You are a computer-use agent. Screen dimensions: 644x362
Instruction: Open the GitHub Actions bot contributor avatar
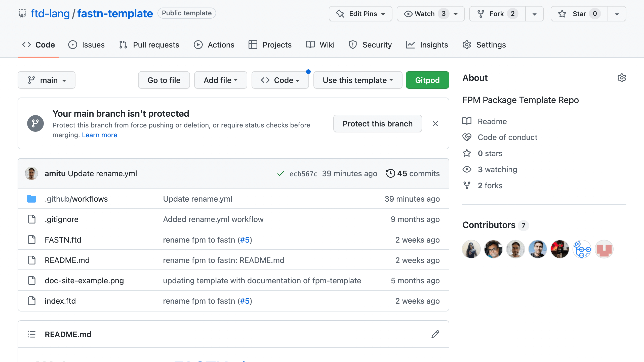(582, 249)
